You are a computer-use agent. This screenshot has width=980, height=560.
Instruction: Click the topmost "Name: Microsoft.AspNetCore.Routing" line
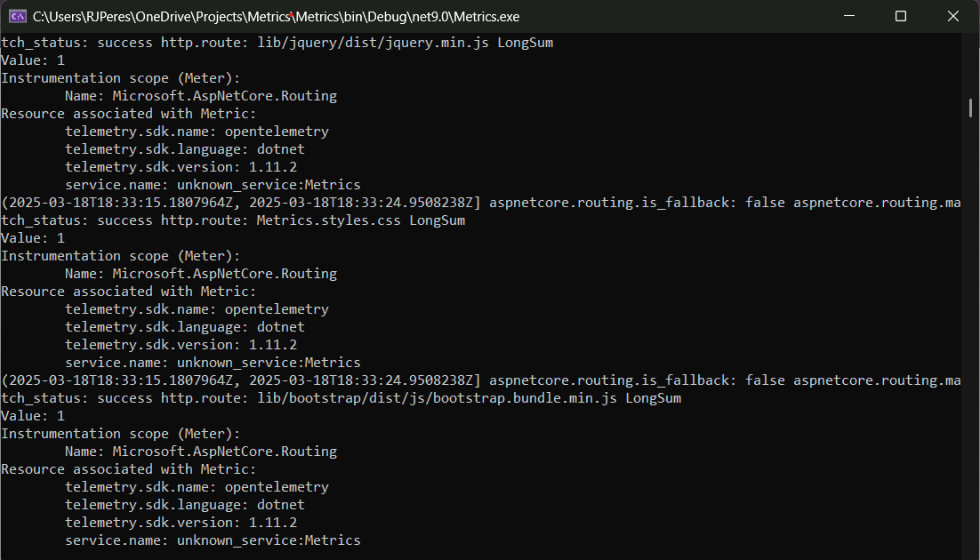201,96
